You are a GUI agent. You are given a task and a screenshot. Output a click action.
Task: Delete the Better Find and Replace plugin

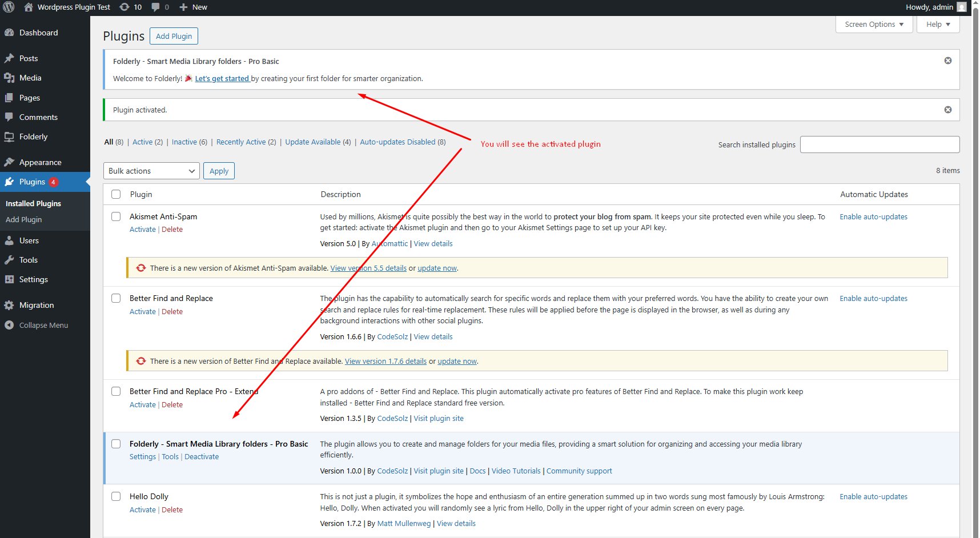coord(172,311)
